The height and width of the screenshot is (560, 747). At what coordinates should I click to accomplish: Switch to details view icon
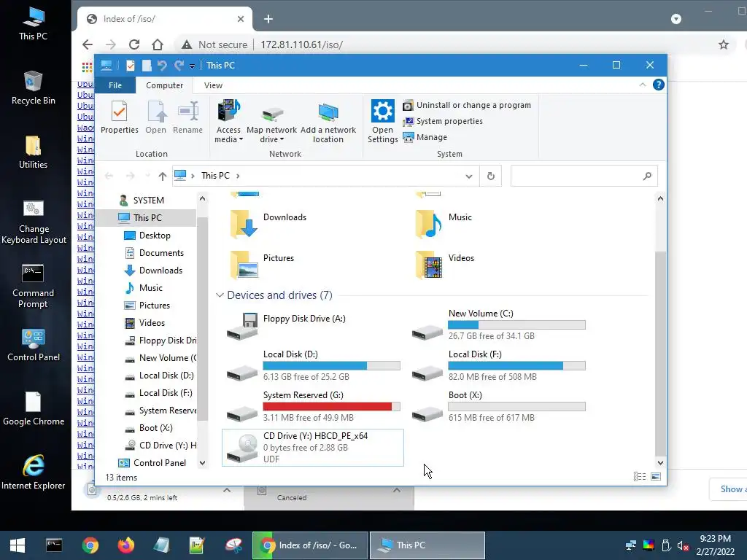[640, 477]
